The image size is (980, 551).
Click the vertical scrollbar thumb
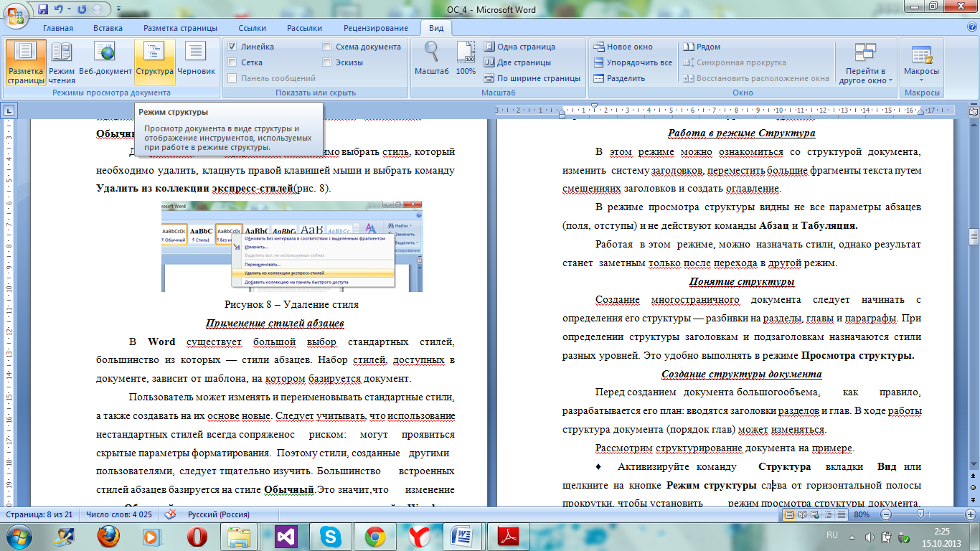coord(974,237)
